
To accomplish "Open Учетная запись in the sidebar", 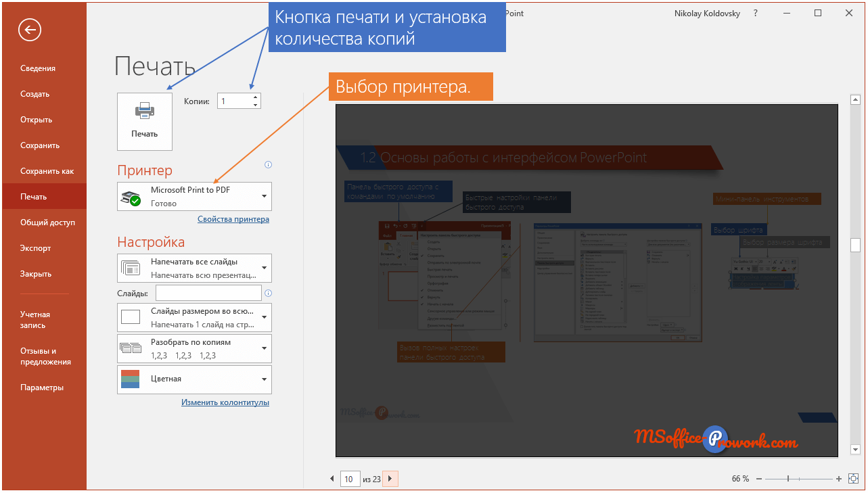I will (43, 320).
